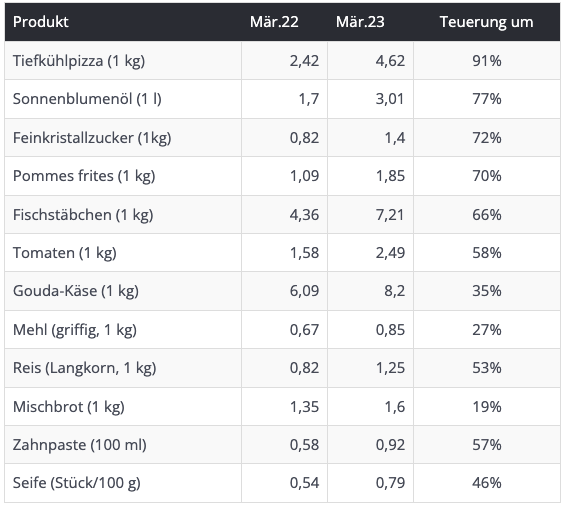Click the Produkt column header
Viewport: 562px width, 509px height.
pos(41,22)
